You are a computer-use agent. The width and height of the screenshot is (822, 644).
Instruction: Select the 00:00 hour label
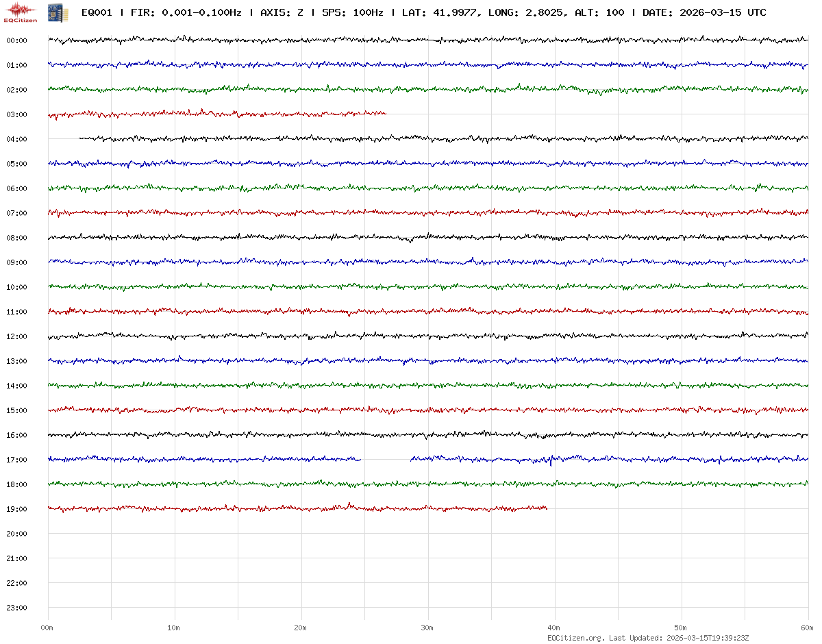(16, 40)
